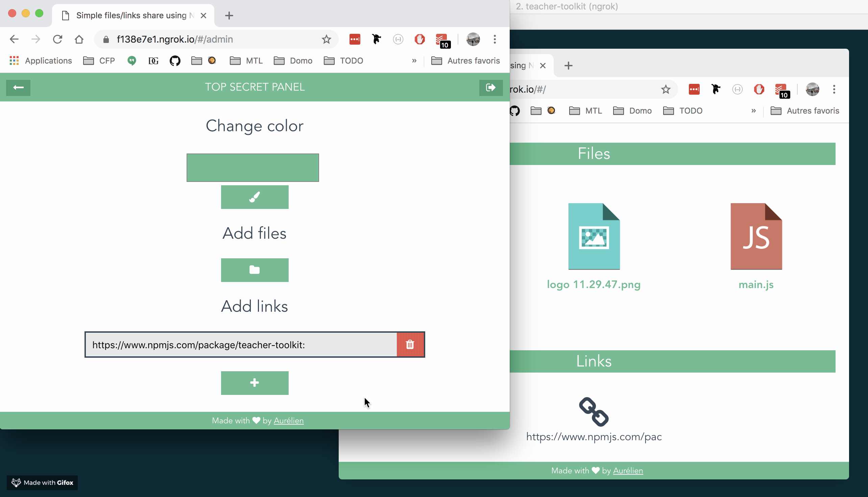Open Chrome three-dot menu in front window
This screenshot has width=868, height=497.
tap(495, 39)
